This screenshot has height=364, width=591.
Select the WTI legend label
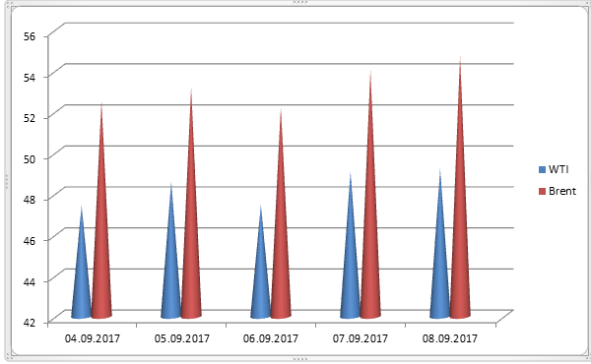[x=558, y=169]
